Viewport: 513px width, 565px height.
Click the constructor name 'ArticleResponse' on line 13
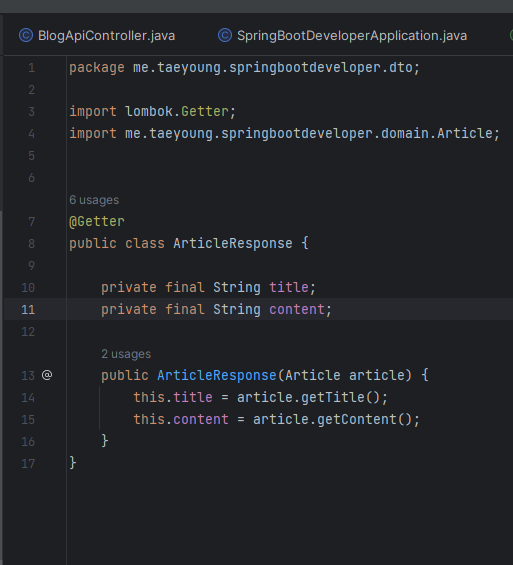[217, 375]
